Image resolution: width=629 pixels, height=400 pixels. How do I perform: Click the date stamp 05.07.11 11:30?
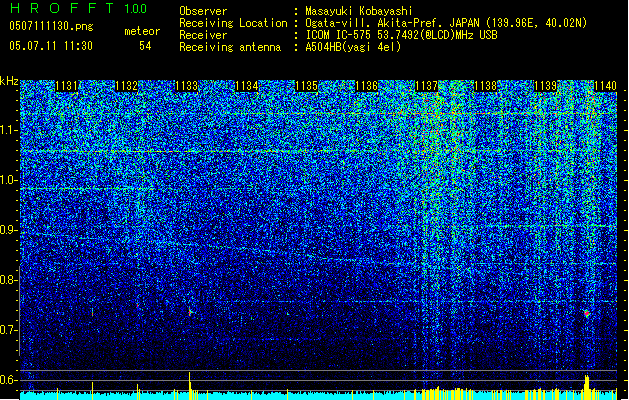(51, 46)
